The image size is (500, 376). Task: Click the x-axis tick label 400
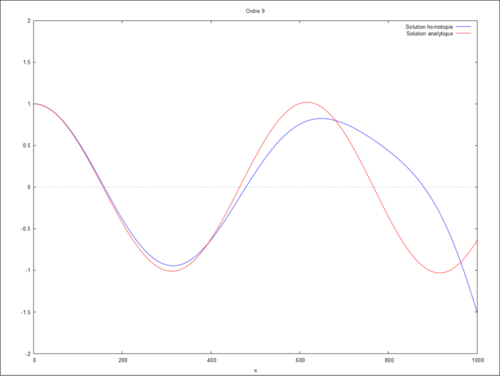click(211, 360)
